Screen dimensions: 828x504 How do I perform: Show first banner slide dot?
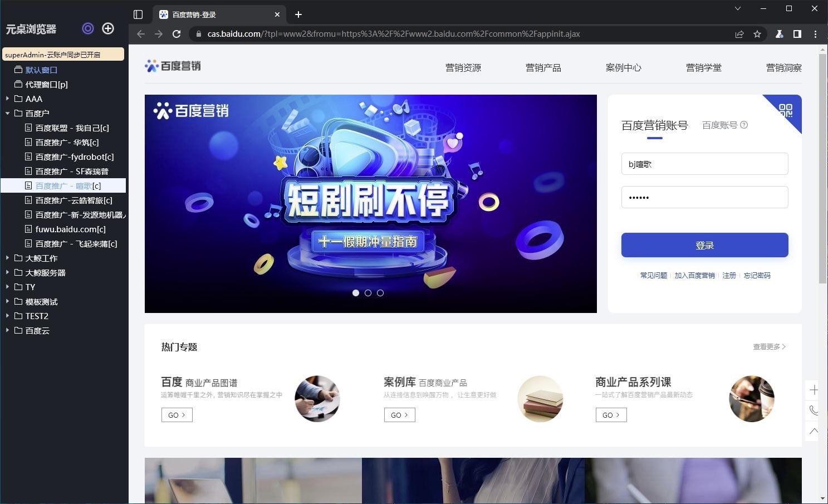point(356,293)
